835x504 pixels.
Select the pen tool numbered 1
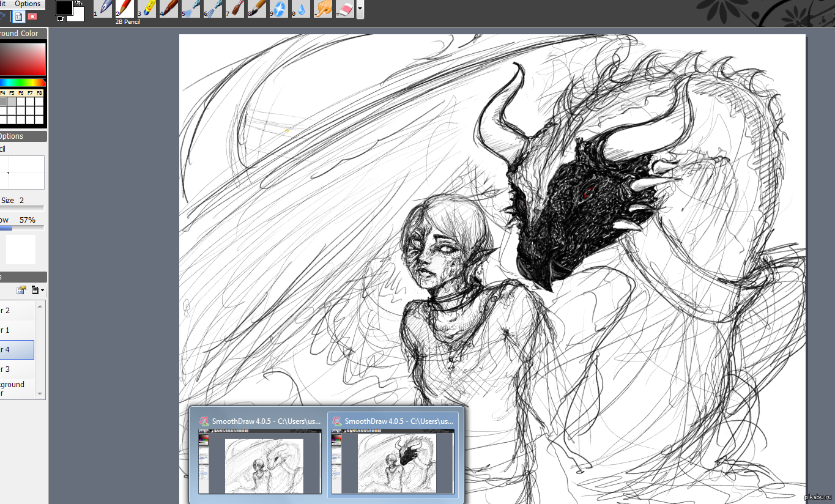coord(104,9)
